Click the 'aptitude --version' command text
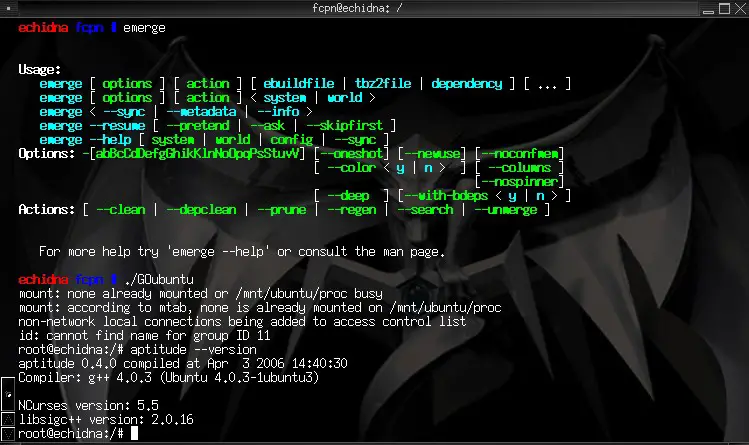This screenshot has width=749, height=445. pos(193,350)
